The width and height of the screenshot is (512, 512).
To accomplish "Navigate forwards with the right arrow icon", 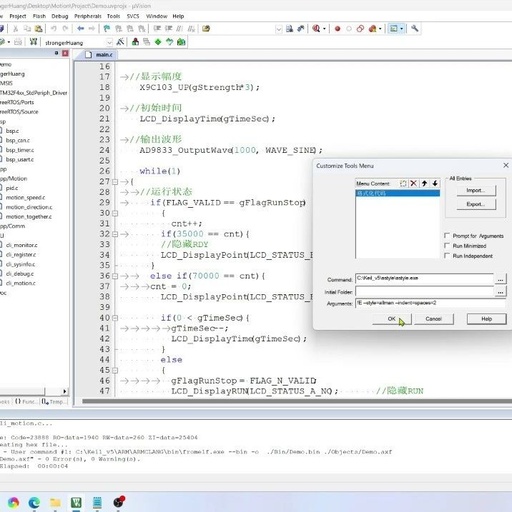I will click(92, 29).
